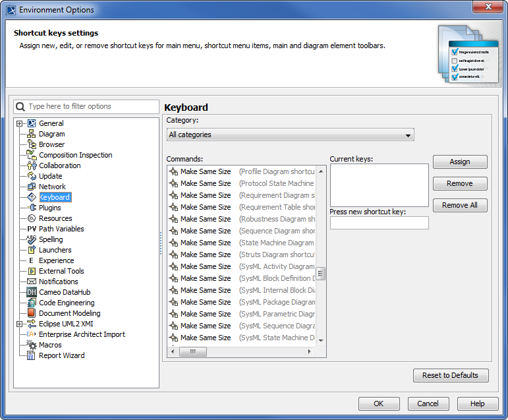Viewport: 508px width, 420px height.
Task: Click the Cancel button
Action: click(428, 404)
